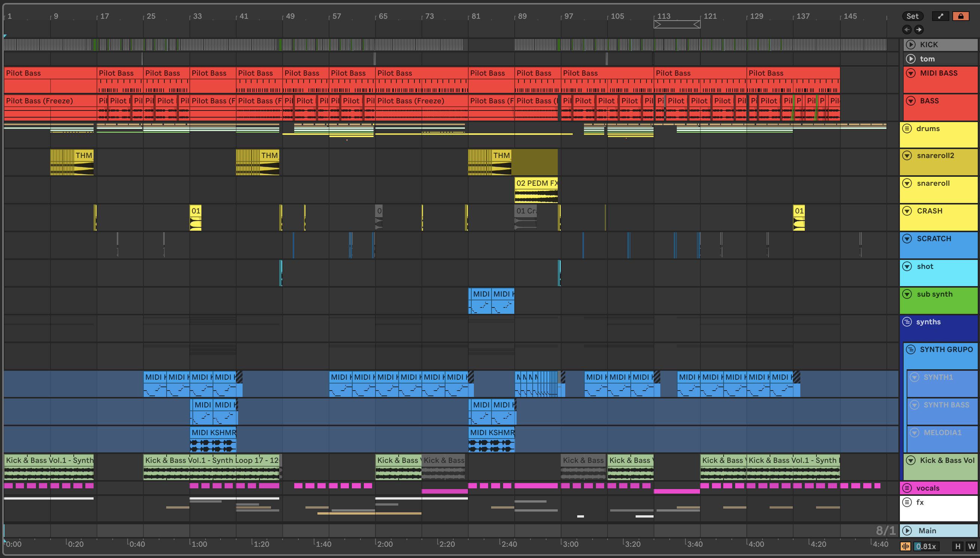Toggle the orange waveform overview button
980x558 pixels.
tap(906, 546)
